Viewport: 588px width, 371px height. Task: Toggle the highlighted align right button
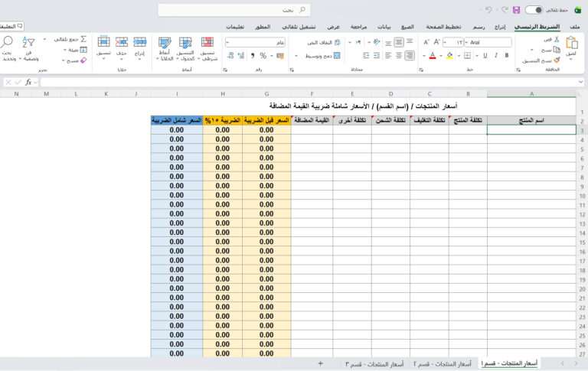[x=410, y=56]
